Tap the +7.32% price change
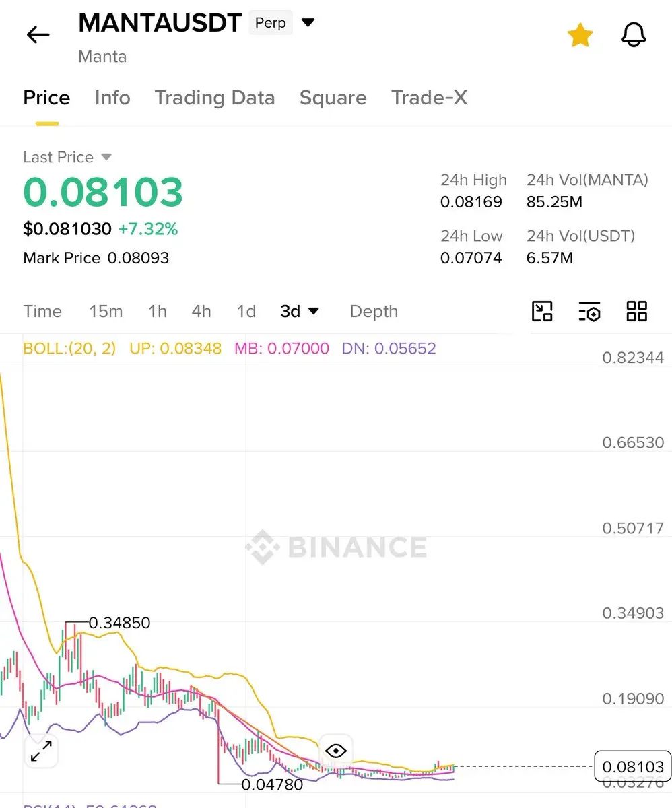Viewport: 672px width, 808px height. tap(148, 229)
